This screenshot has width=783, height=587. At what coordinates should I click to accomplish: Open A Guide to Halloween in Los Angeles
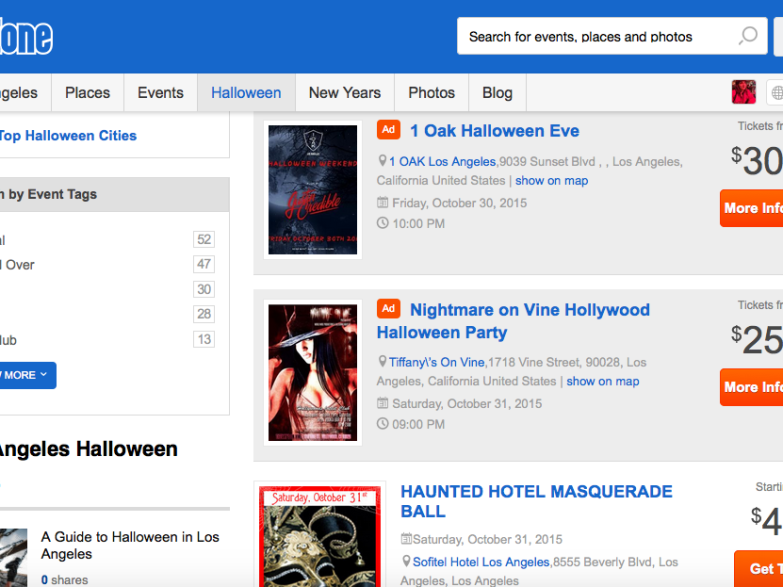pos(130,545)
